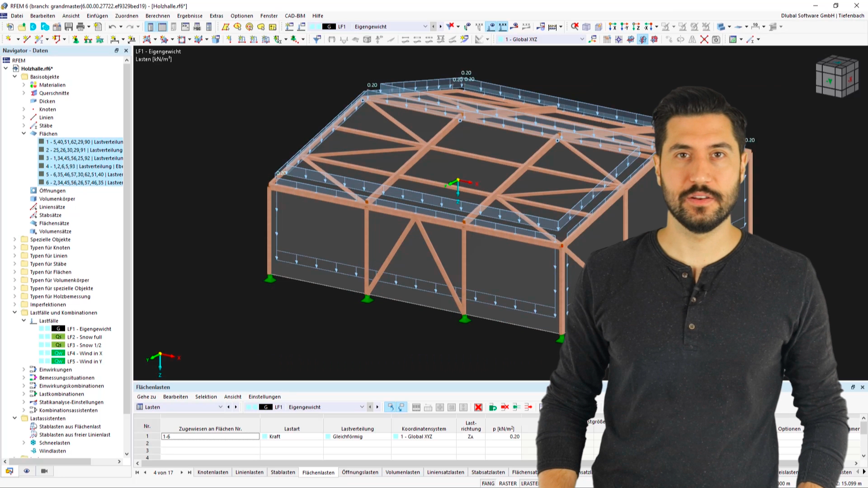This screenshot has height=488, width=868.
Task: Select LF1 - Eigengewicht load case
Action: pos(89,329)
